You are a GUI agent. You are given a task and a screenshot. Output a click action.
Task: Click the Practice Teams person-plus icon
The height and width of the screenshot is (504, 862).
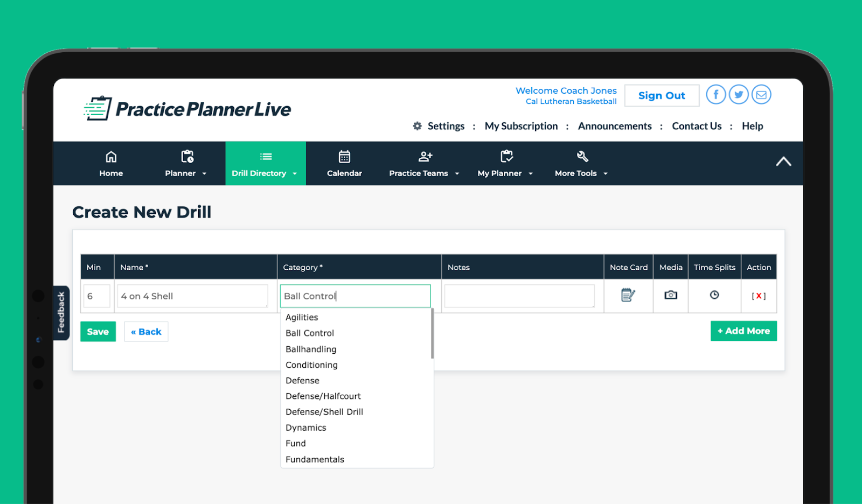[425, 157]
